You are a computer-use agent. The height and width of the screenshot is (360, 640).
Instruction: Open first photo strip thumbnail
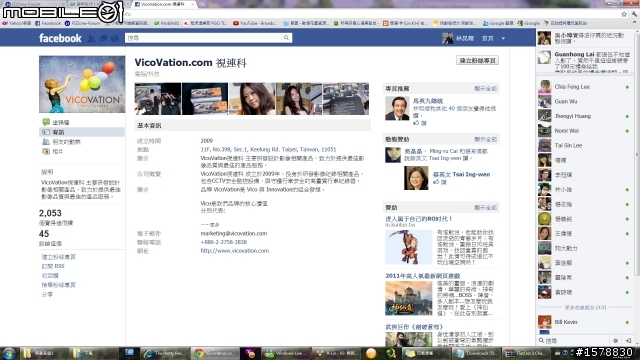[x=158, y=99]
